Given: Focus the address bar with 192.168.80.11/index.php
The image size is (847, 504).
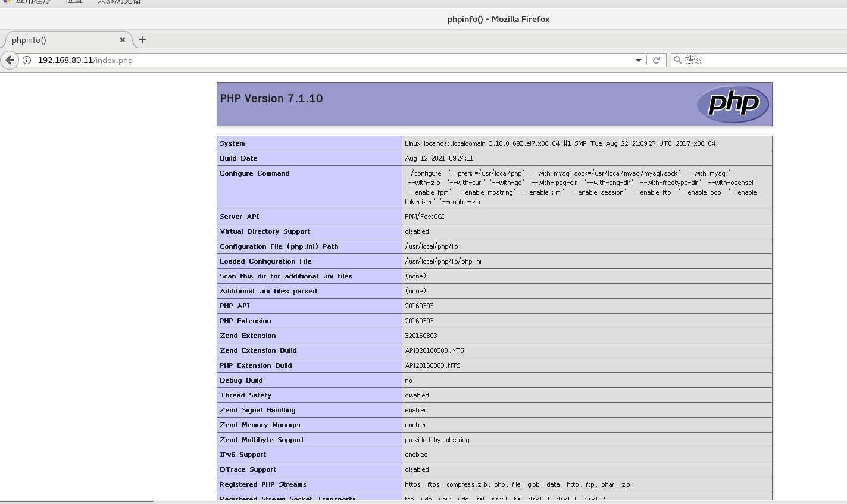Looking at the screenshot, I should [x=333, y=60].
